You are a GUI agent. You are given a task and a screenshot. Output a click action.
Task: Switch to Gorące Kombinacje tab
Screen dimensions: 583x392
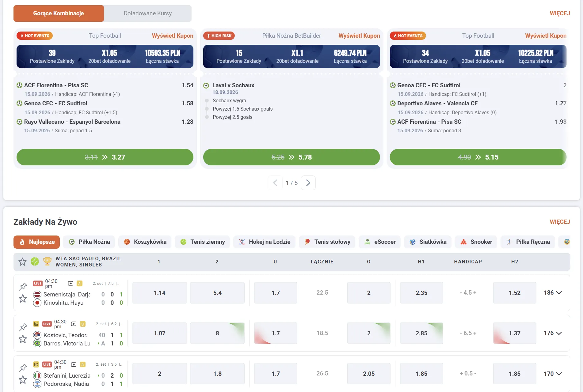click(59, 13)
